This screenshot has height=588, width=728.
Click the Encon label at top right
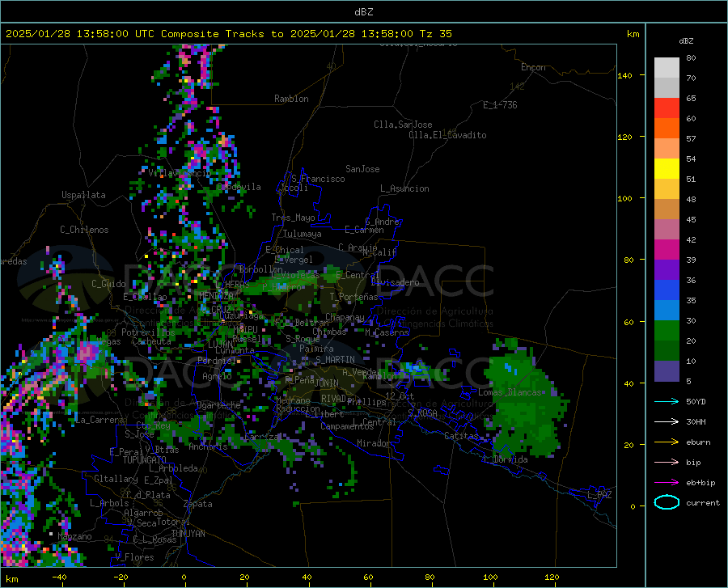(x=533, y=67)
